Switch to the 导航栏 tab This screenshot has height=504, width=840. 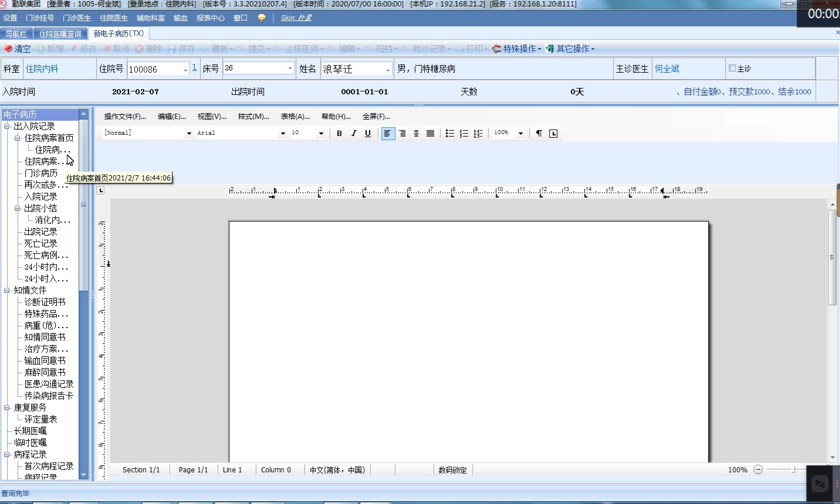(16, 34)
